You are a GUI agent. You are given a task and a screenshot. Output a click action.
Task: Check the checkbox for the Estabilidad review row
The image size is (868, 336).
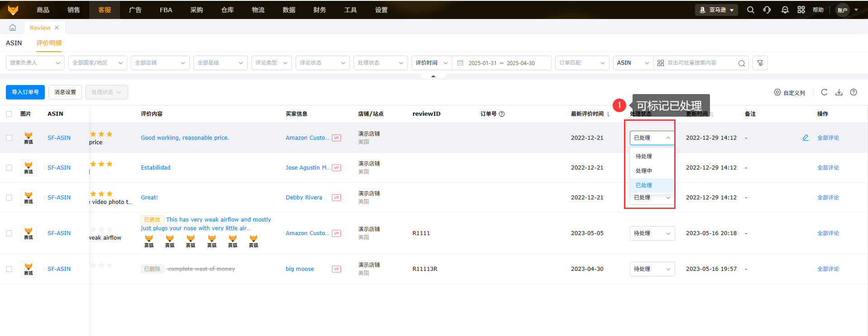click(9, 168)
